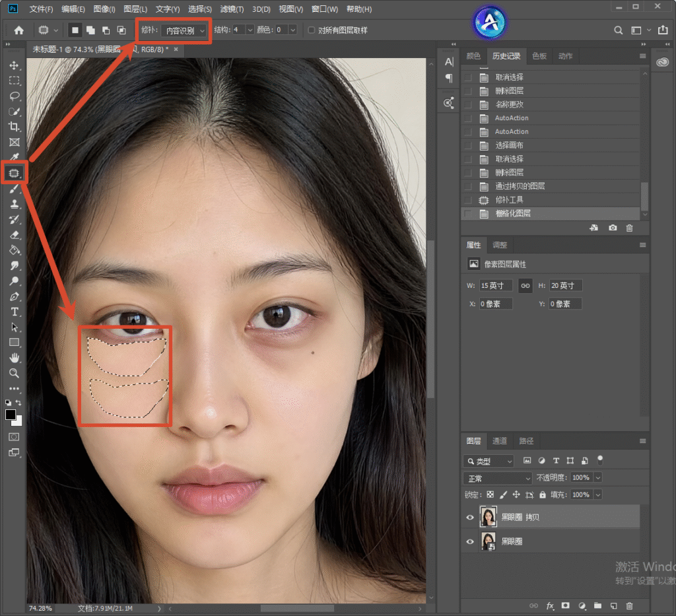Image resolution: width=676 pixels, height=616 pixels.
Task: Select the Rectangle shape tool
Action: 15,343
